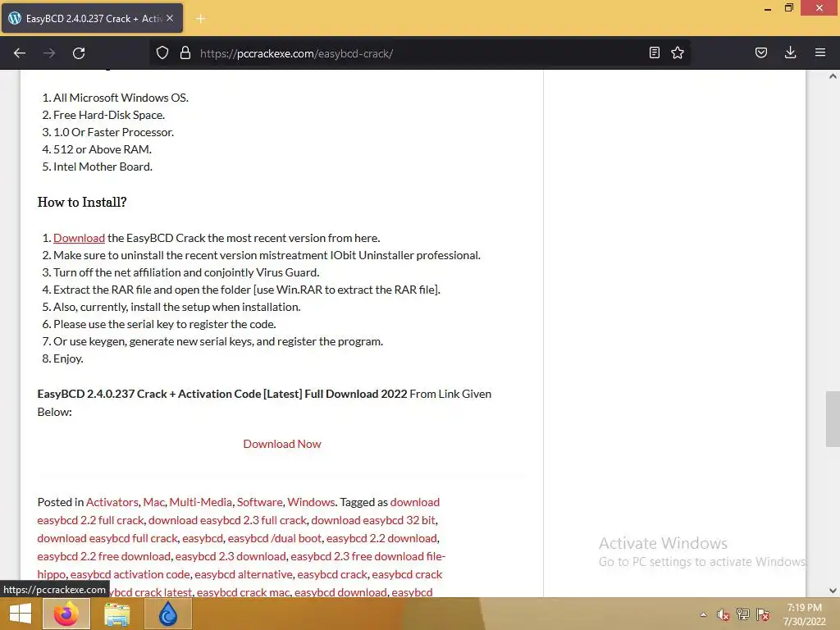The height and width of the screenshot is (630, 840).
Task: Click step 'Turn off the net affiliation'
Action: click(186, 272)
